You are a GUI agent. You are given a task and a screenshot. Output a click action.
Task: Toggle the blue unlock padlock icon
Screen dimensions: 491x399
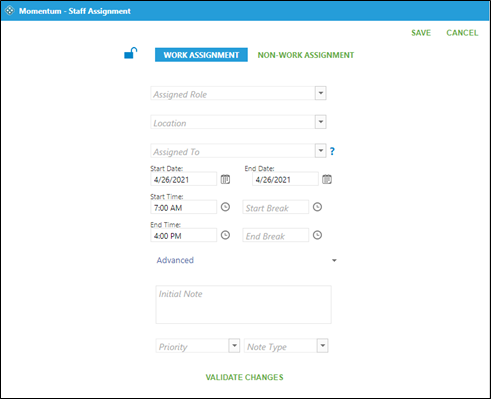[x=130, y=53]
